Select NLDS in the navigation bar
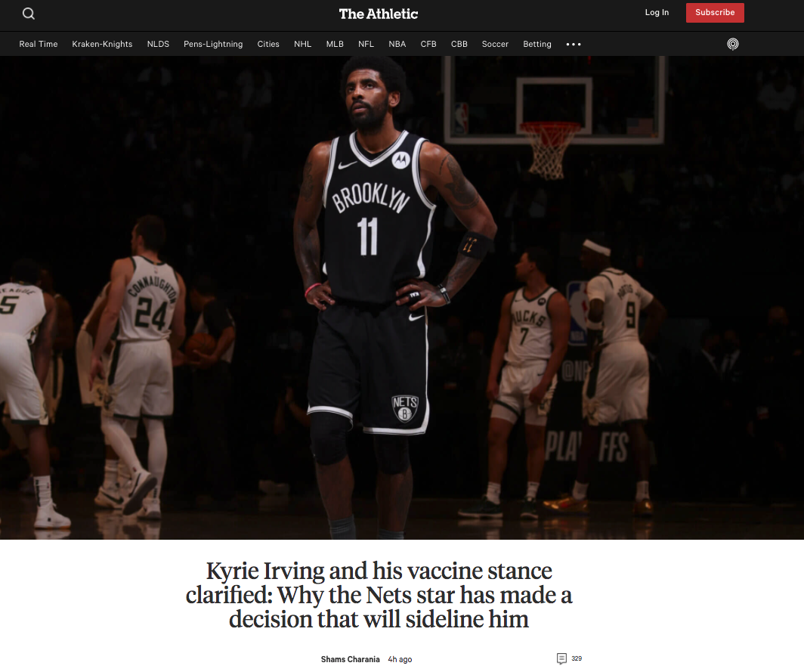 click(x=158, y=44)
